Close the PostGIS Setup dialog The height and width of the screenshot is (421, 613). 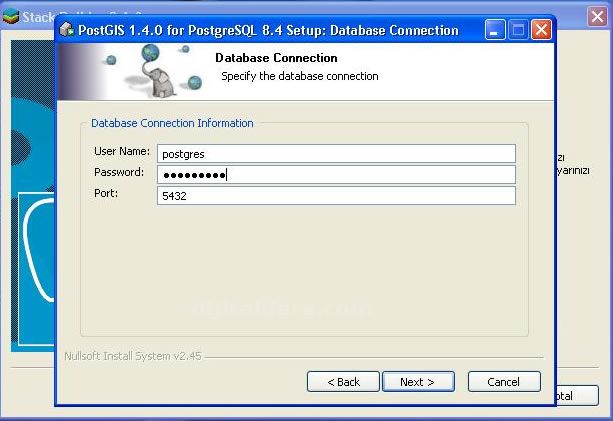541,30
